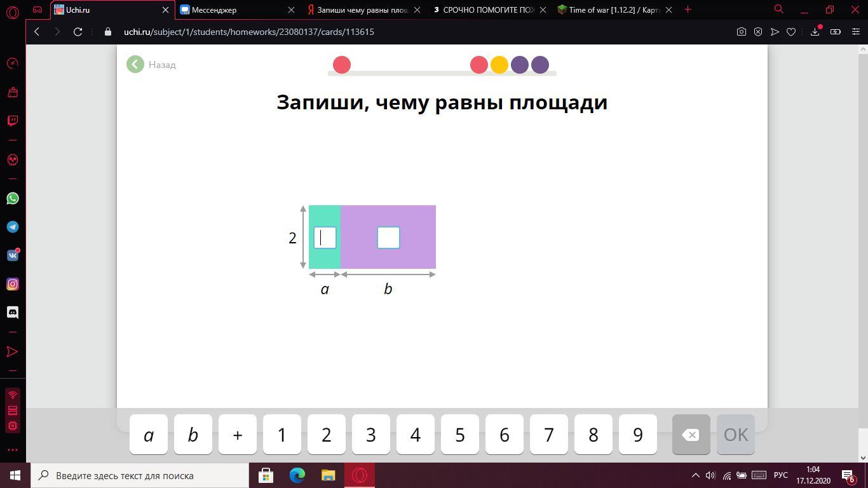Viewport: 868px width, 488px height.
Task: Open sidebar three-dots settings
Action: [x=13, y=450]
